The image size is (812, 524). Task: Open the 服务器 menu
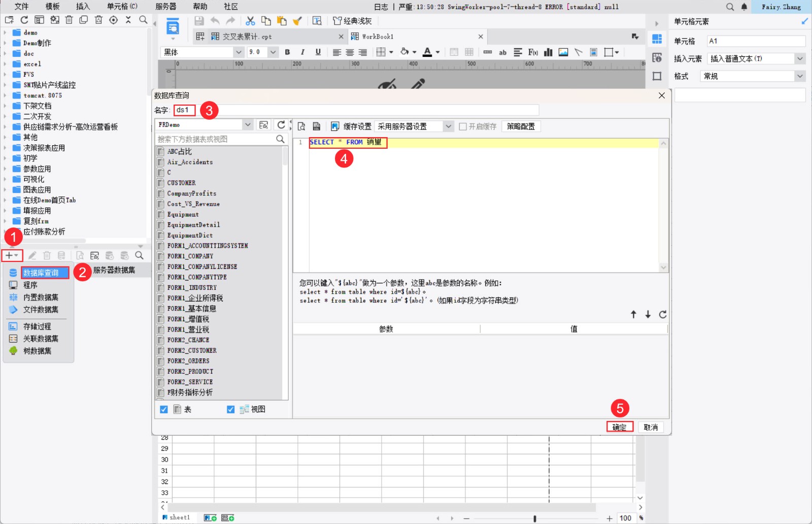[166, 7]
